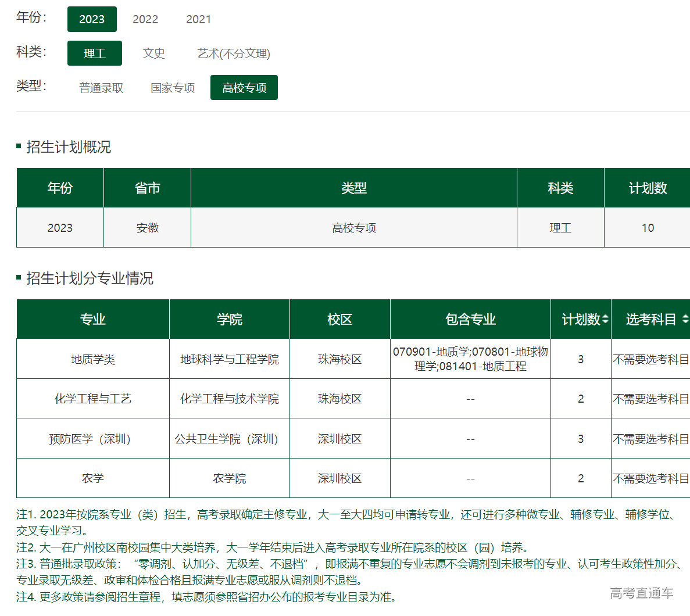Select the 农学院 college cell

[x=230, y=478]
